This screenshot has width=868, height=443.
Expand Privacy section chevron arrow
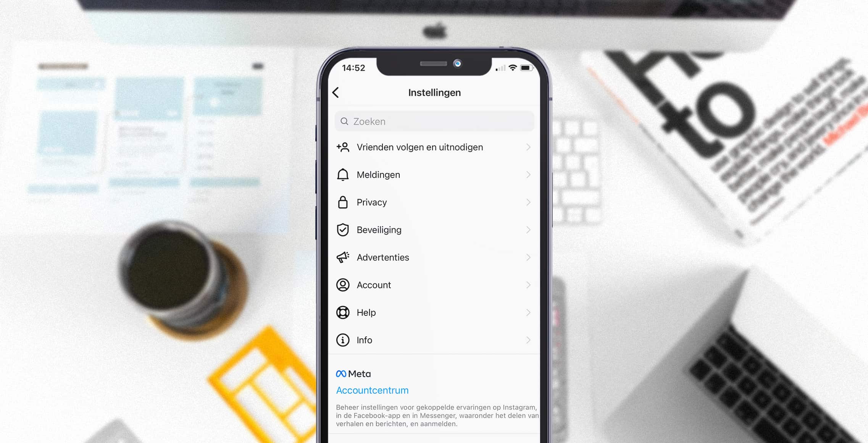click(528, 202)
